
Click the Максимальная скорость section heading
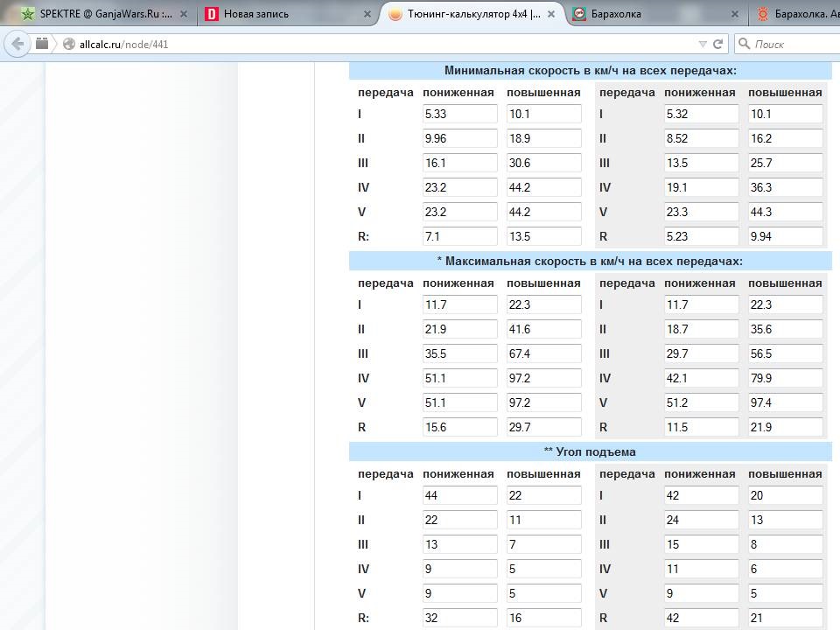591,262
